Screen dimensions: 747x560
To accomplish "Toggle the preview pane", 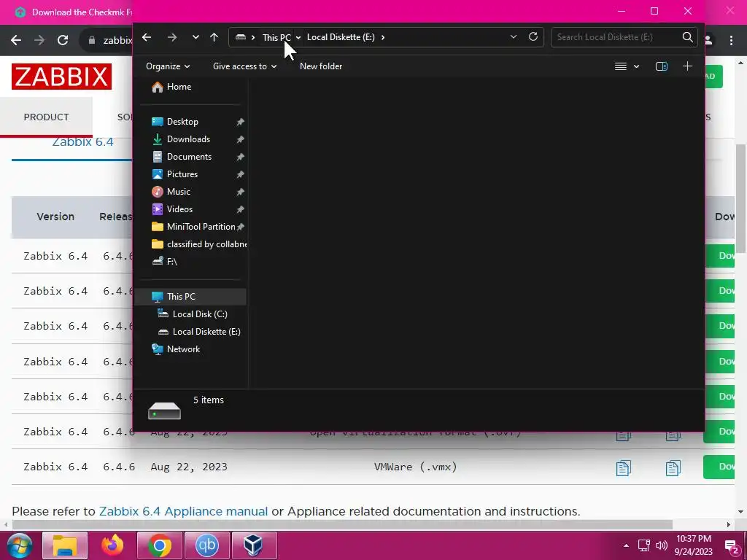I will click(661, 66).
